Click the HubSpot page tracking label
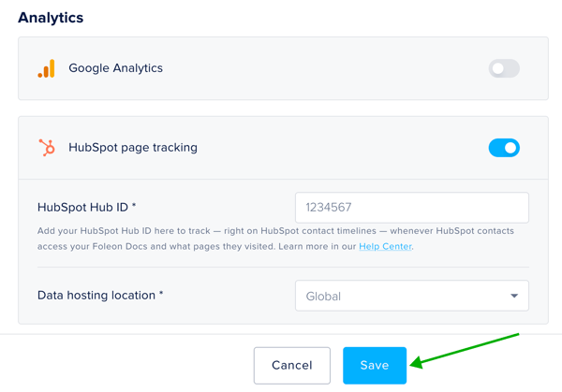562x392 pixels. tap(133, 148)
